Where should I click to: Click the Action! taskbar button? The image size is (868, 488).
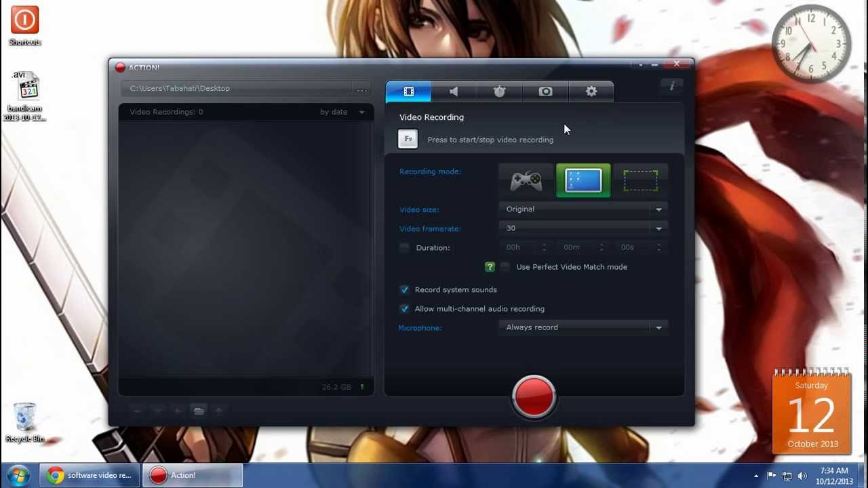[193, 475]
